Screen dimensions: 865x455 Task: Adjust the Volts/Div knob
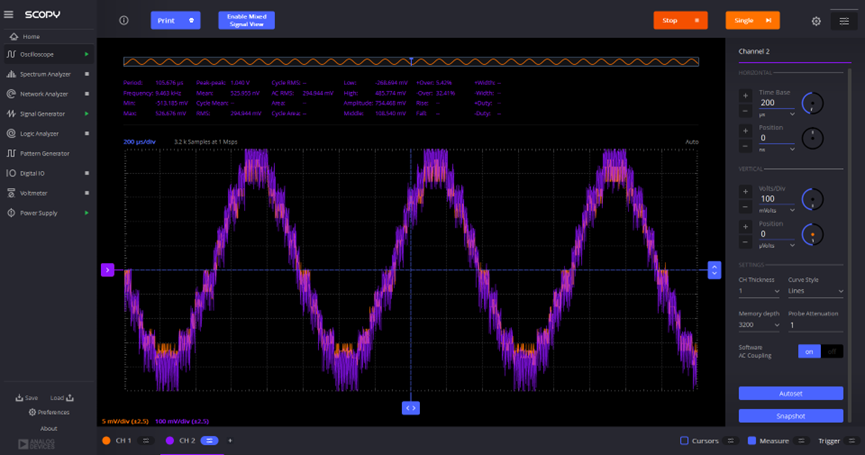point(812,199)
